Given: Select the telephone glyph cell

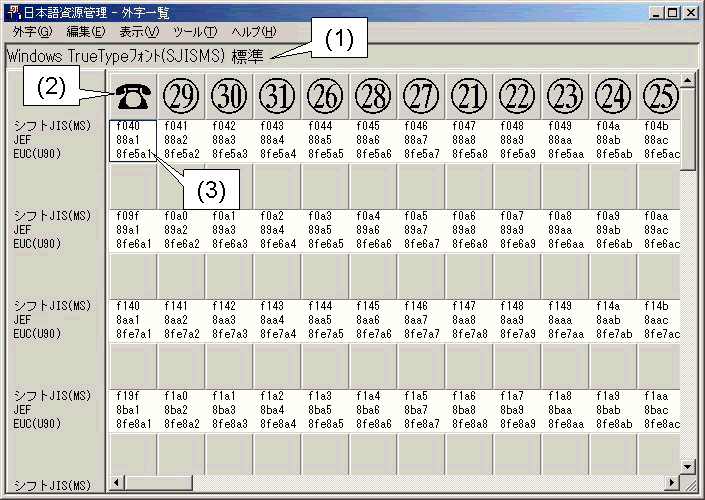Looking at the screenshot, I should point(133,96).
